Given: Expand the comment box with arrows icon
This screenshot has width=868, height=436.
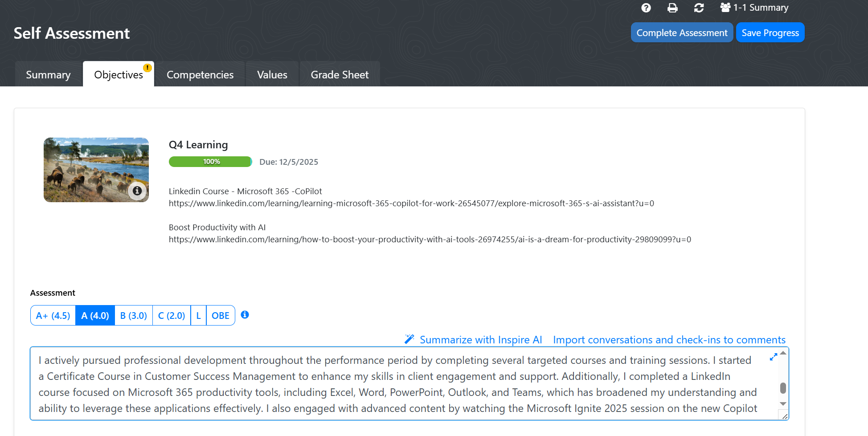Looking at the screenshot, I should (773, 357).
